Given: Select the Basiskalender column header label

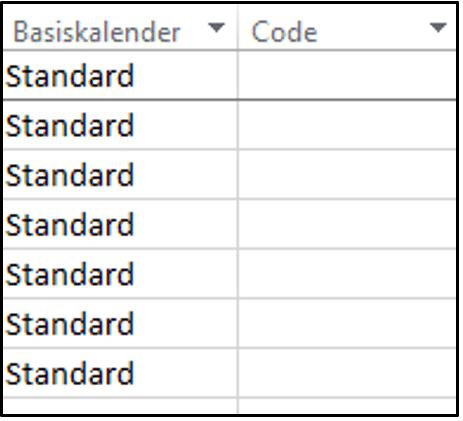Looking at the screenshot, I should 96,32.
